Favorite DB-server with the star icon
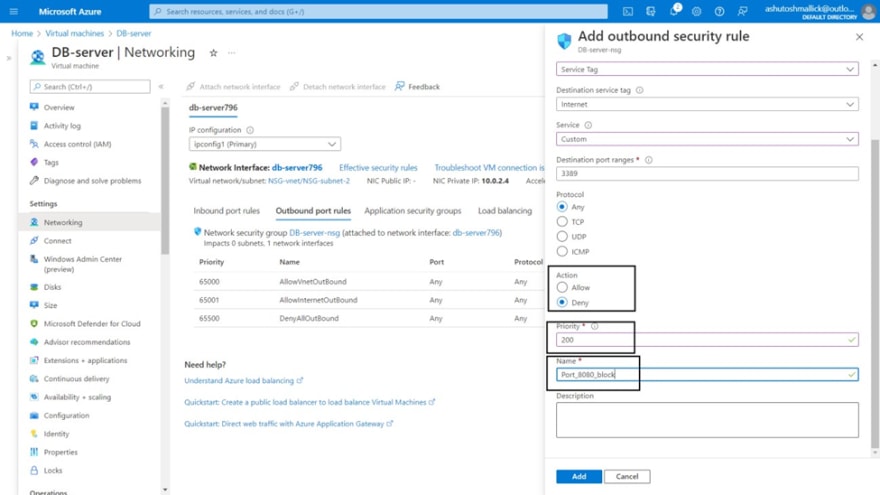880x495 pixels. (213, 53)
